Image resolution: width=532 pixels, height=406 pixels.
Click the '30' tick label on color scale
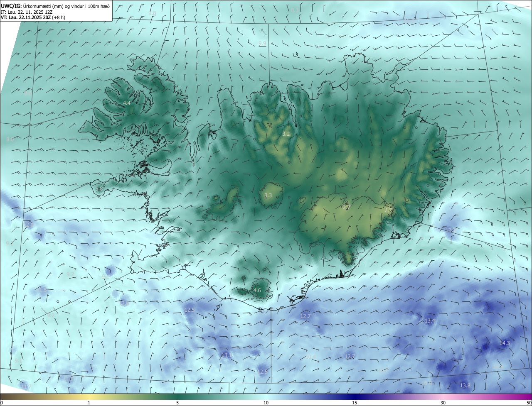443,403
